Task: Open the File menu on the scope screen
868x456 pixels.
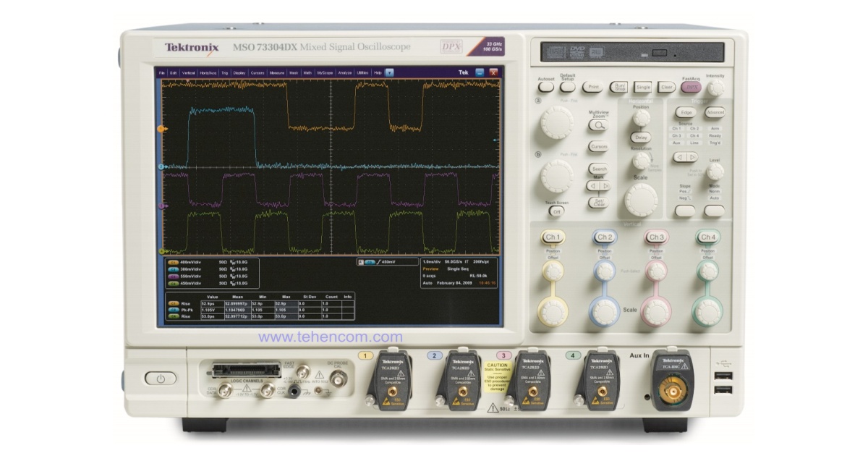Action: [x=162, y=73]
